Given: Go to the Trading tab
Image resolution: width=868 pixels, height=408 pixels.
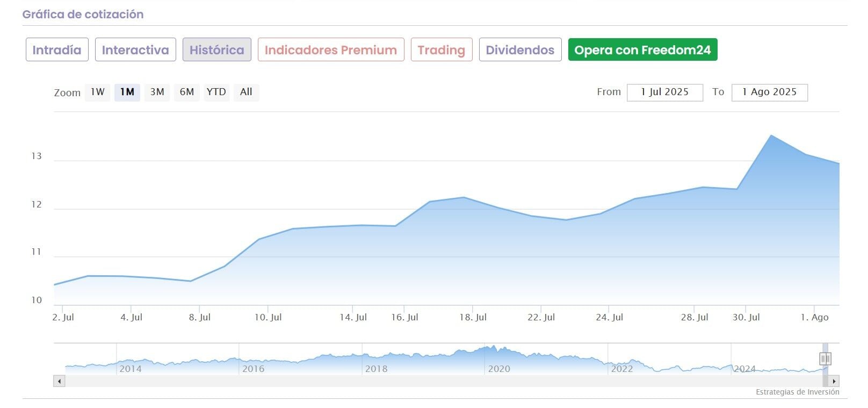Looking at the screenshot, I should tap(442, 50).
